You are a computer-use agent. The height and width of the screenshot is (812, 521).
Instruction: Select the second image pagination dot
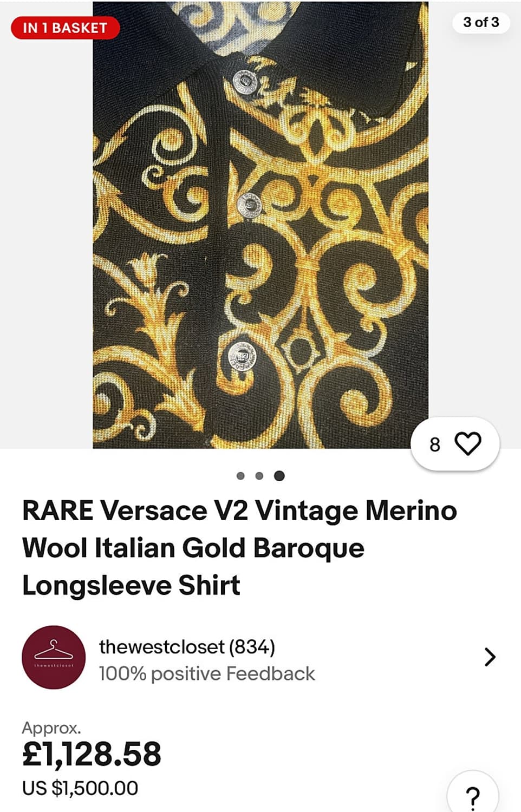[259, 476]
